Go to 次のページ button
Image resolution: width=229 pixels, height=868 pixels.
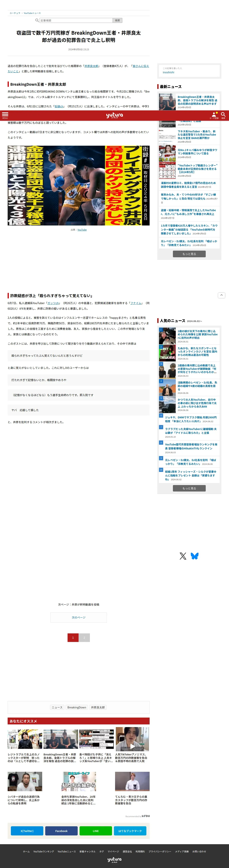(78, 617)
